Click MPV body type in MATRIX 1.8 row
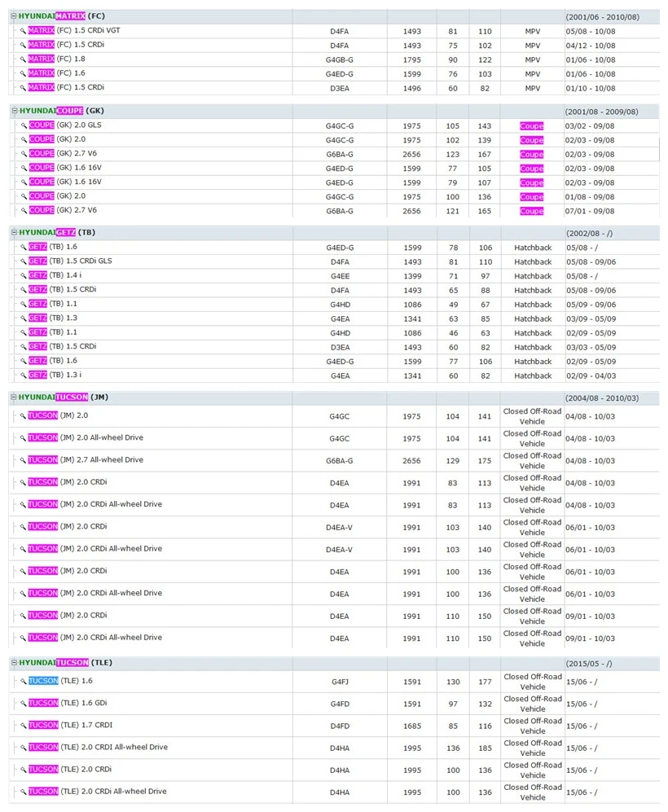This screenshot has height=812, width=668. (532, 59)
